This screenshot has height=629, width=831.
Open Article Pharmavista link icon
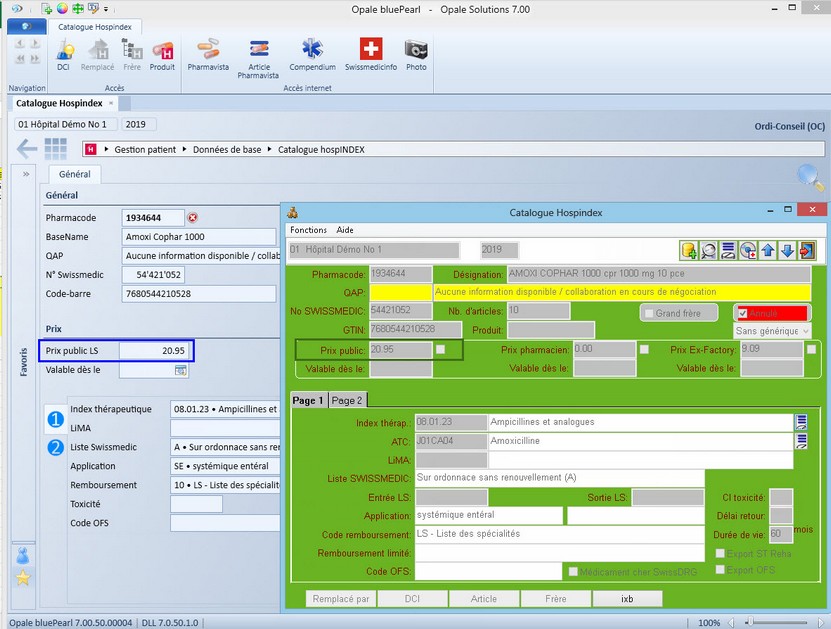[x=259, y=58]
